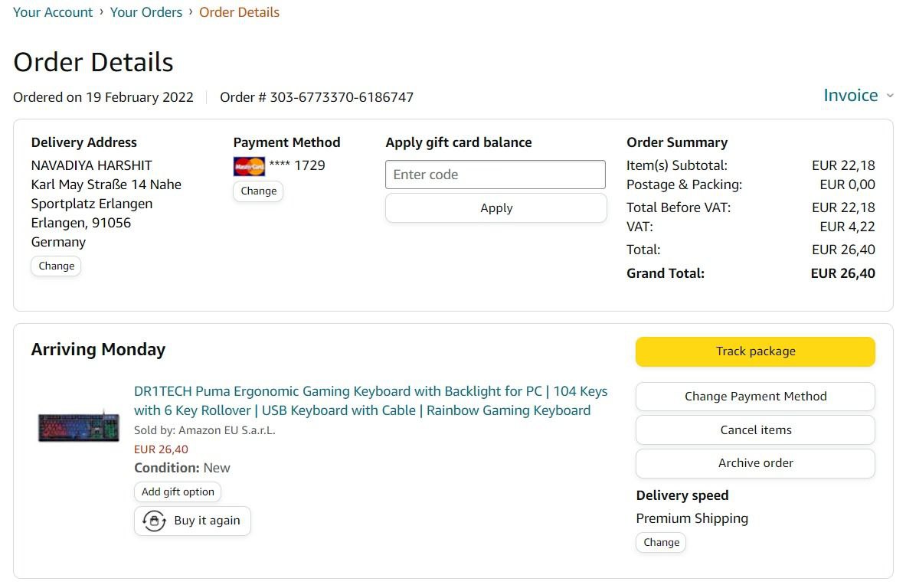The image size is (906, 588).
Task: Change the delivery address
Action: coord(57,266)
